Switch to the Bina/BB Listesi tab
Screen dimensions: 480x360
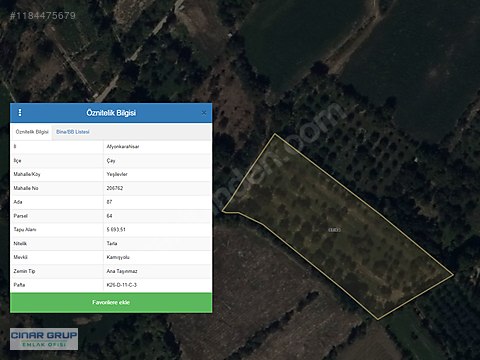point(73,132)
